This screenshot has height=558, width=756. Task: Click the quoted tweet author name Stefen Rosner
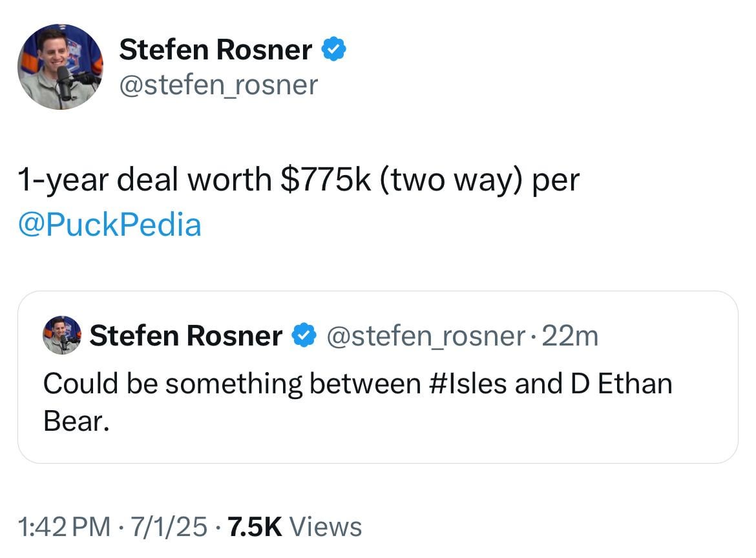coord(185,335)
